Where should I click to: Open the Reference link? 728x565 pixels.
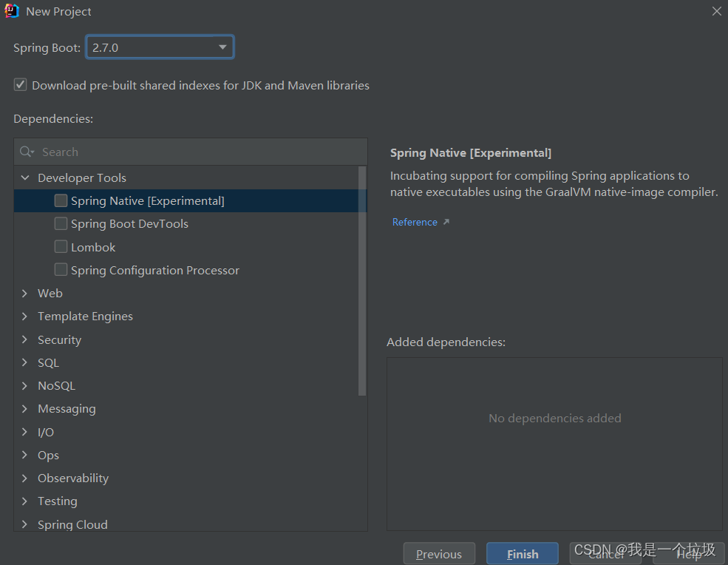415,222
